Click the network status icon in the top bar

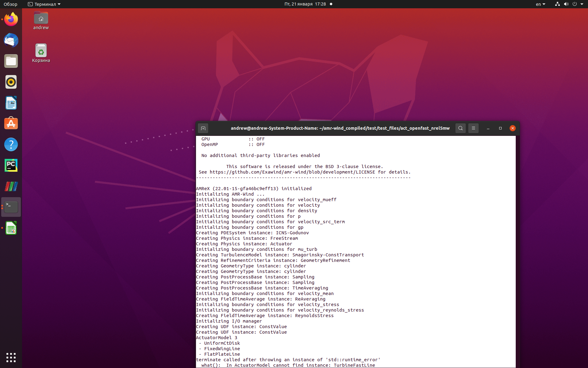pyautogui.click(x=557, y=4)
